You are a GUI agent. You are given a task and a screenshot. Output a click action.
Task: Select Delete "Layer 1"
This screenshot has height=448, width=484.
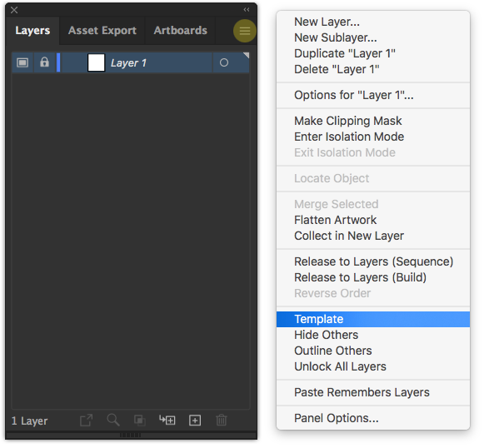click(373, 69)
